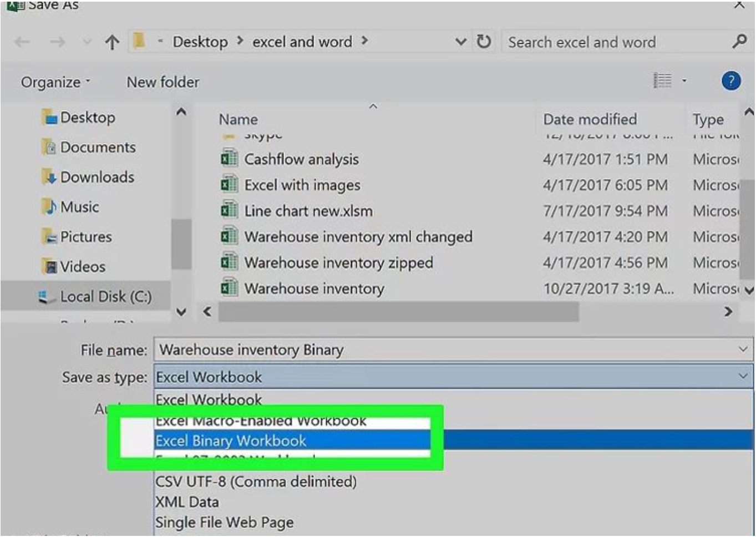Open the Organize menu
756x537 pixels.
50,81
